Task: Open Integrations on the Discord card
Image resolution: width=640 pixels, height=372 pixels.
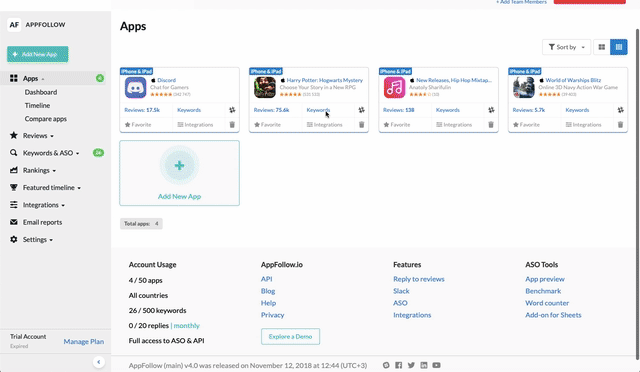Action: tap(195, 125)
